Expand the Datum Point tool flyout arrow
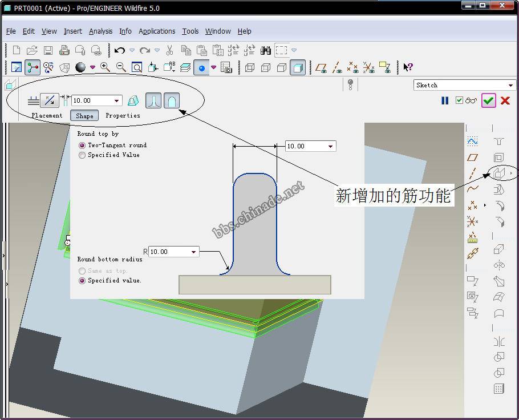This screenshot has width=519, height=420. point(485,205)
